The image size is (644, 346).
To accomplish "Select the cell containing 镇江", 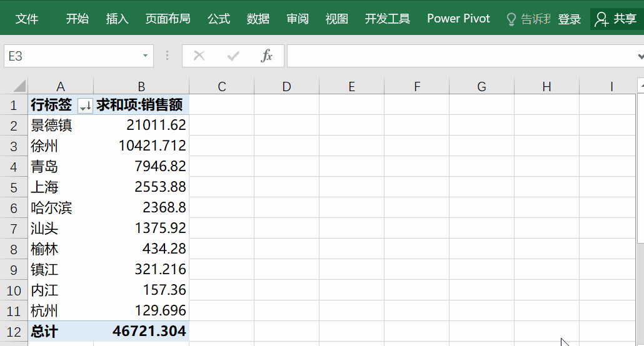I will coord(61,270).
